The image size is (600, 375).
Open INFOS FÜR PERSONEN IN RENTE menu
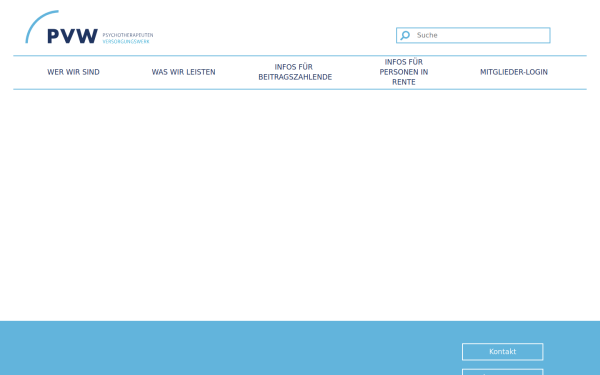pos(404,72)
